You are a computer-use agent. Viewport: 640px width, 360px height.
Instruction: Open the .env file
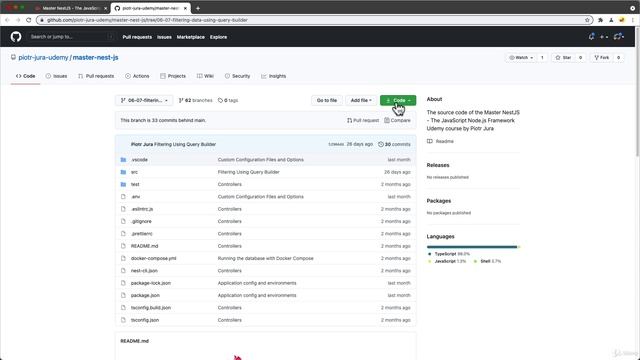[x=135, y=197]
